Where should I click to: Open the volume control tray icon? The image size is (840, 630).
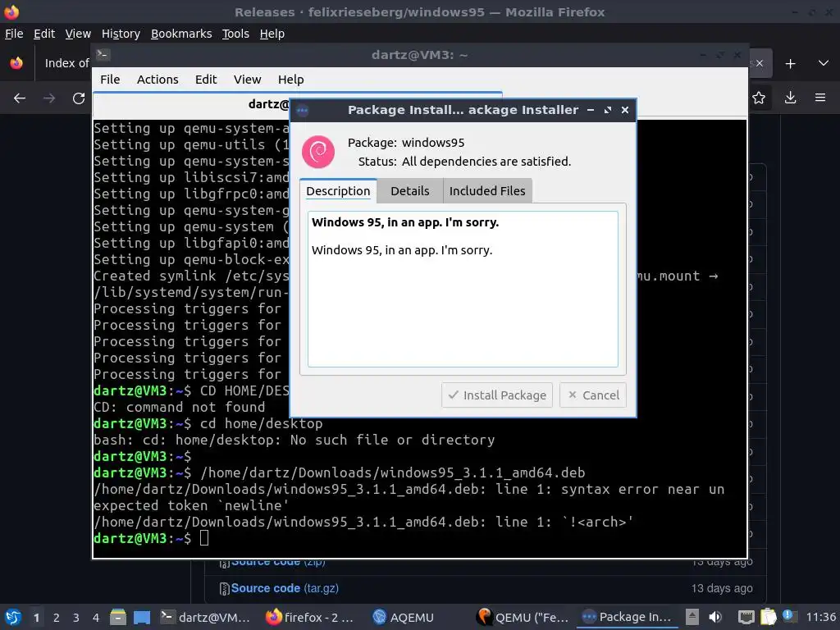tap(715, 617)
